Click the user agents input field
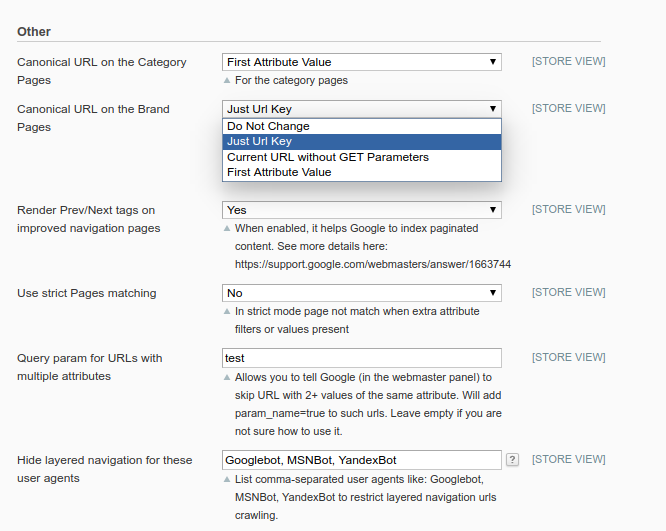 (x=361, y=460)
